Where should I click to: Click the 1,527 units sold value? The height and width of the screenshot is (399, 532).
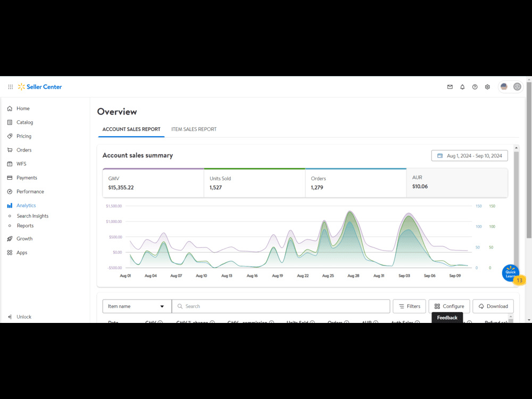pyautogui.click(x=216, y=188)
